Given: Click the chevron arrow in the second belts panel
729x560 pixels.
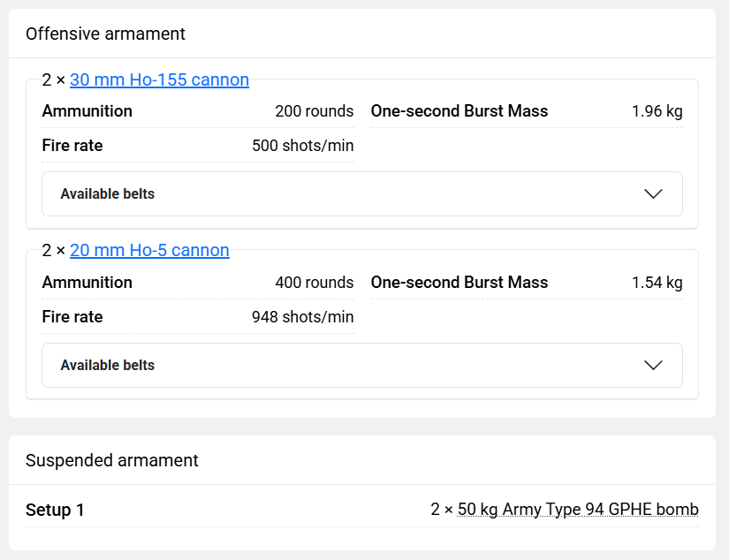Looking at the screenshot, I should click(x=653, y=366).
